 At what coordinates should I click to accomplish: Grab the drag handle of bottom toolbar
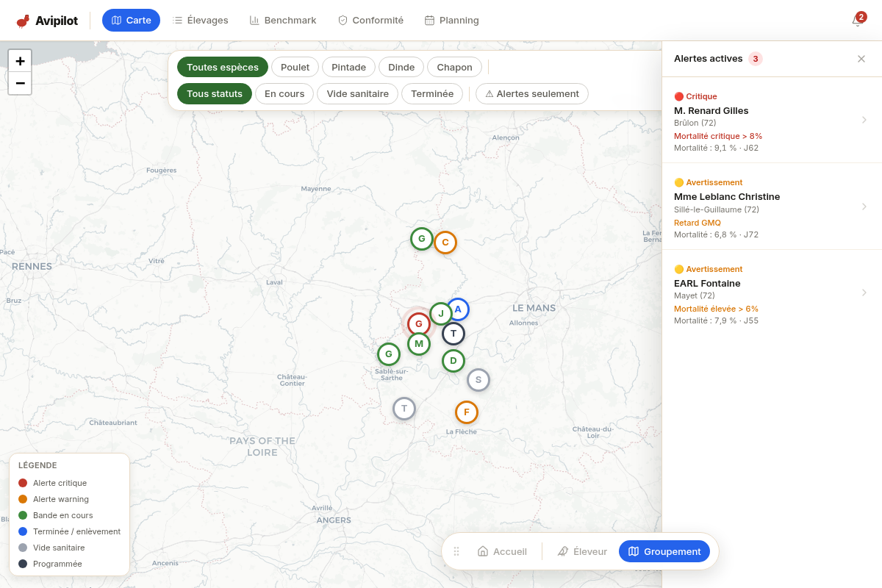pos(456,551)
